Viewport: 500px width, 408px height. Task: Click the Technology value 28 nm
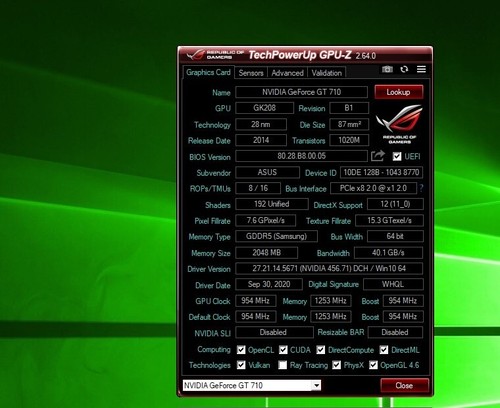click(x=261, y=124)
